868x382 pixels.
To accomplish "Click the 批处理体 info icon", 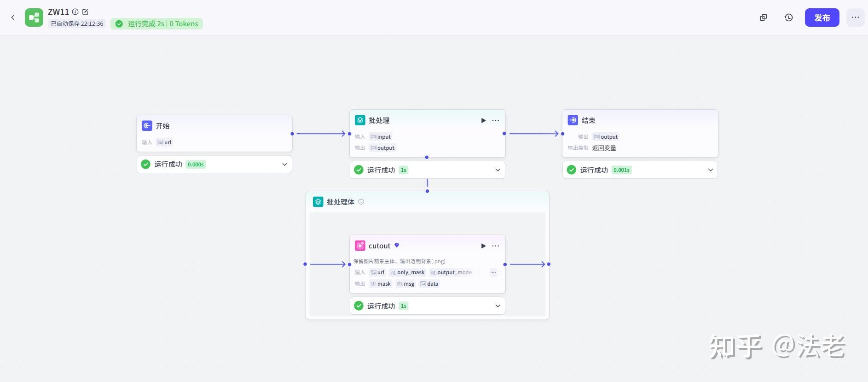I will point(361,202).
